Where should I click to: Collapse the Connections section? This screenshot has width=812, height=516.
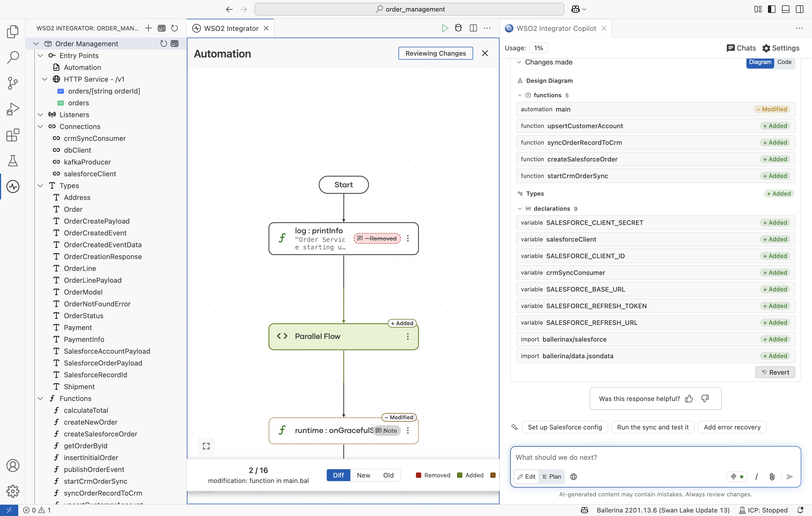pyautogui.click(x=40, y=126)
